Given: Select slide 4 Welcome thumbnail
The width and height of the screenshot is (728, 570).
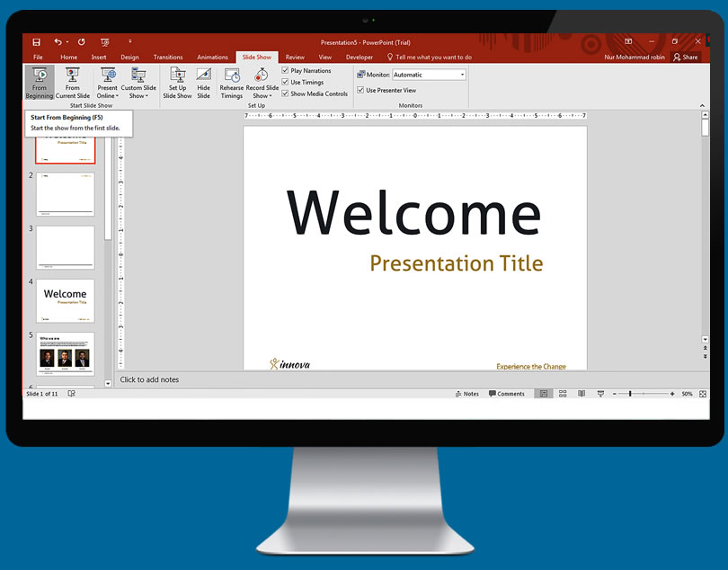Looking at the screenshot, I should click(65, 300).
